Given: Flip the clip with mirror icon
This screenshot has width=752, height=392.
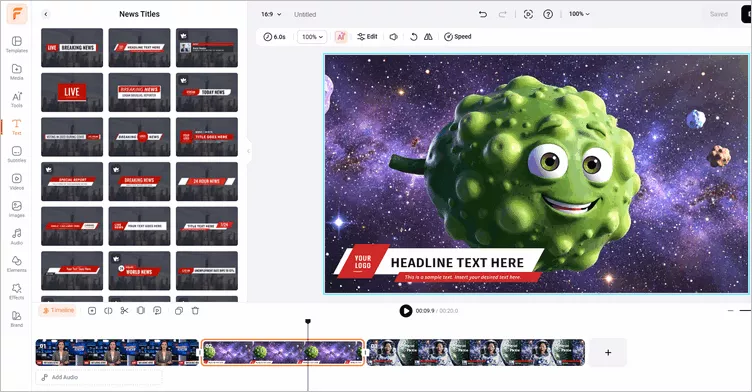Looking at the screenshot, I should click(428, 37).
